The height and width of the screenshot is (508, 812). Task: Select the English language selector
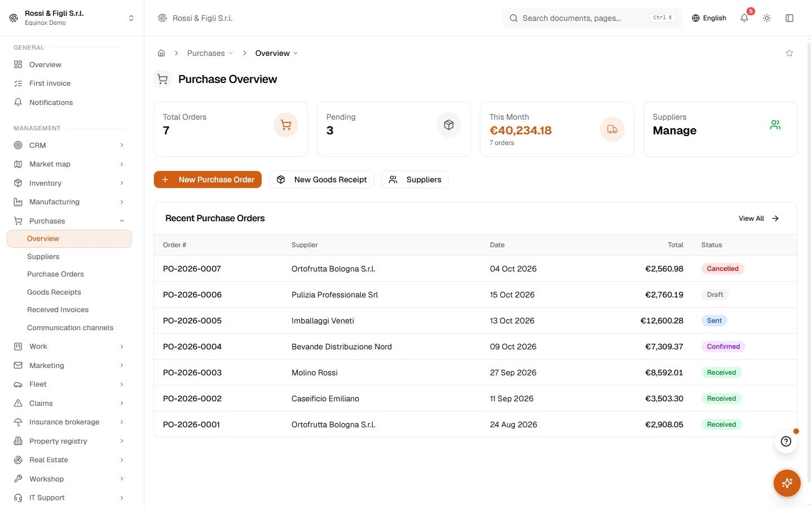coord(709,18)
